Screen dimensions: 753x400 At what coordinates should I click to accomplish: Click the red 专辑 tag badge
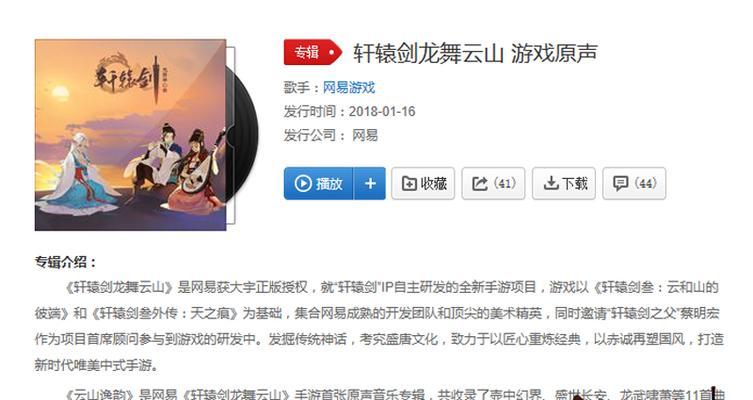click(x=313, y=52)
